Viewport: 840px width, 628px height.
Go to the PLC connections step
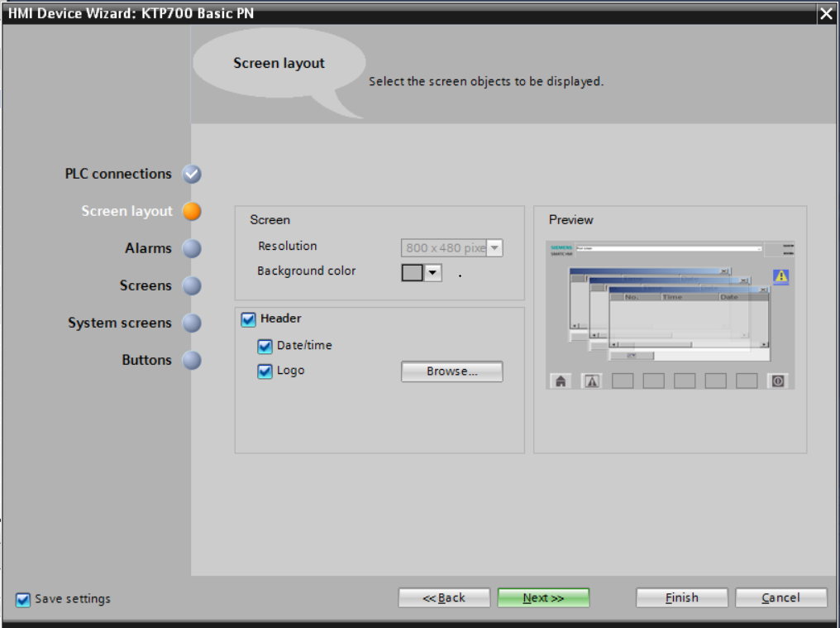191,174
